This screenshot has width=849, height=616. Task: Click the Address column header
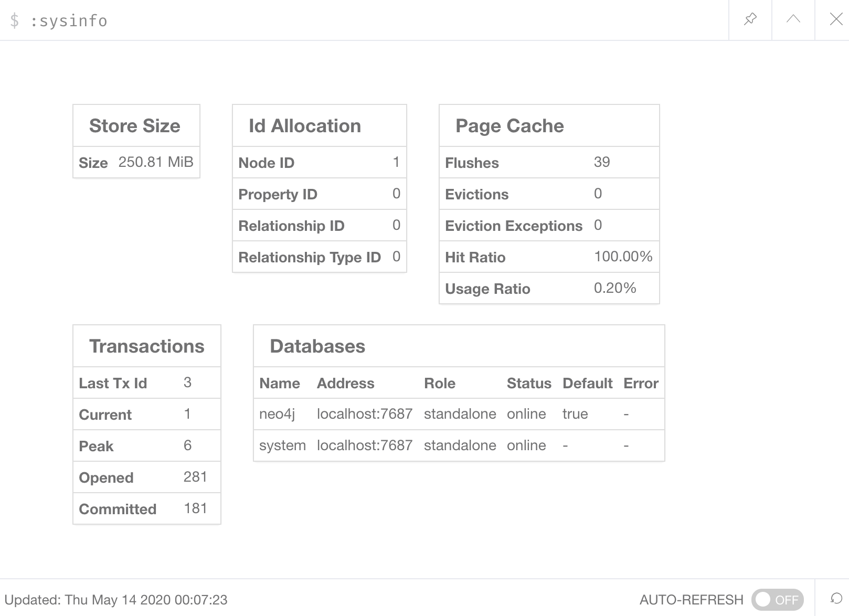pyautogui.click(x=346, y=384)
